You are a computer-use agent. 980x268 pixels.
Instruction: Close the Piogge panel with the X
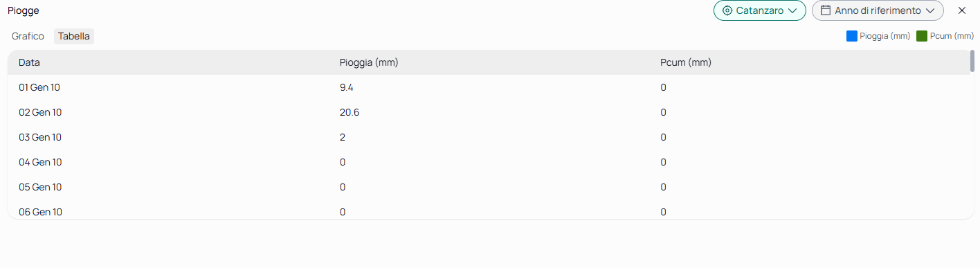[961, 10]
